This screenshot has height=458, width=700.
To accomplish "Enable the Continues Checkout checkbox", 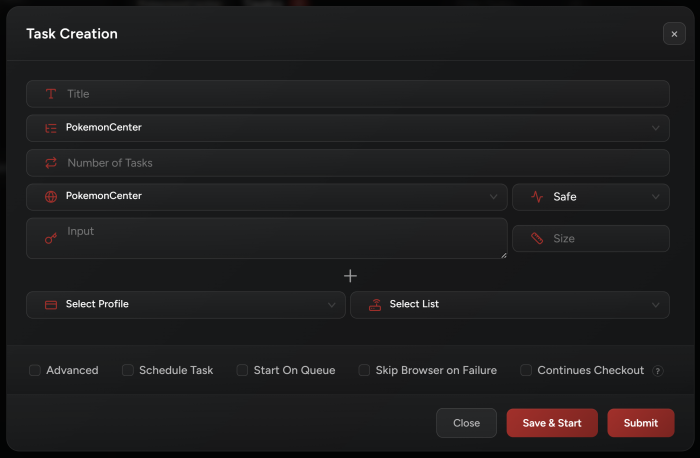I will click(526, 371).
